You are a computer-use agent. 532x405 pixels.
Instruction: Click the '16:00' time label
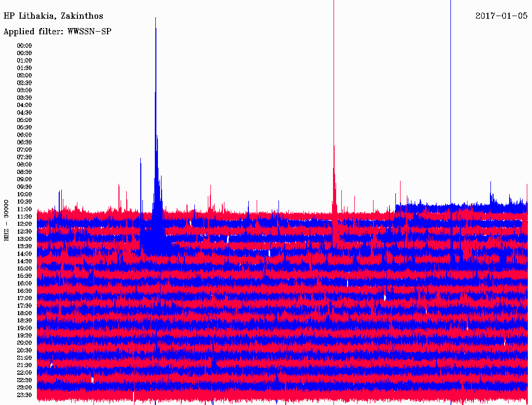point(24,283)
